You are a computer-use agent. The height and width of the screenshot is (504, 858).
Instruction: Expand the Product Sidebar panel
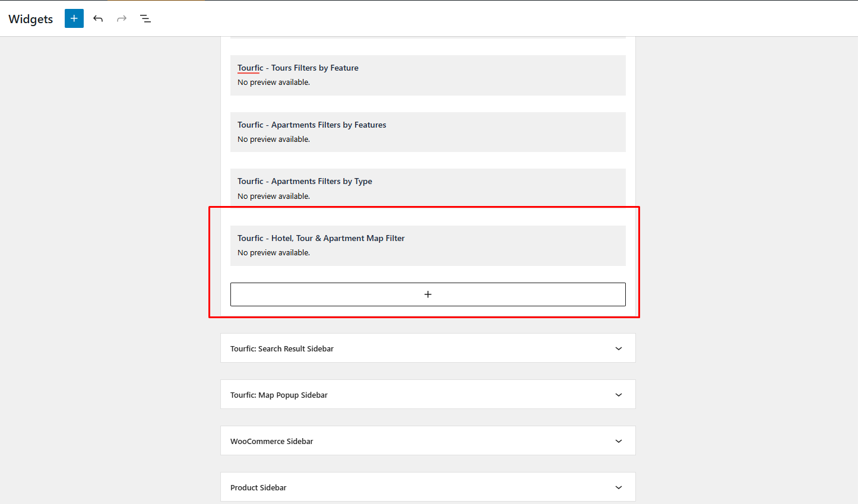pos(428,487)
